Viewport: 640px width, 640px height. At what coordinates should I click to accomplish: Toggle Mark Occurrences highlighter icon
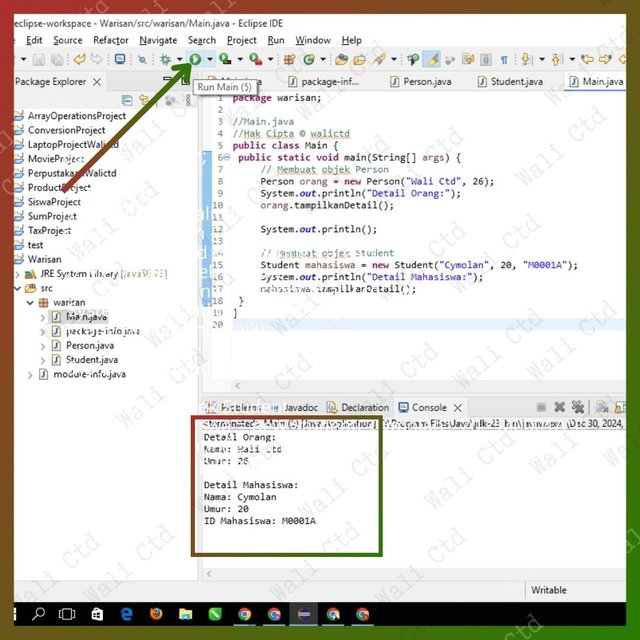coord(432,60)
